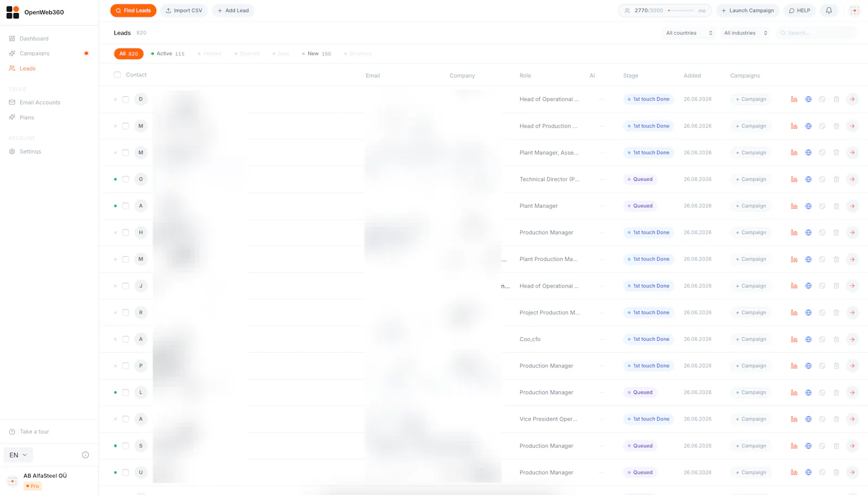
Task: Select checkbox for contact J row
Action: pos(125,286)
